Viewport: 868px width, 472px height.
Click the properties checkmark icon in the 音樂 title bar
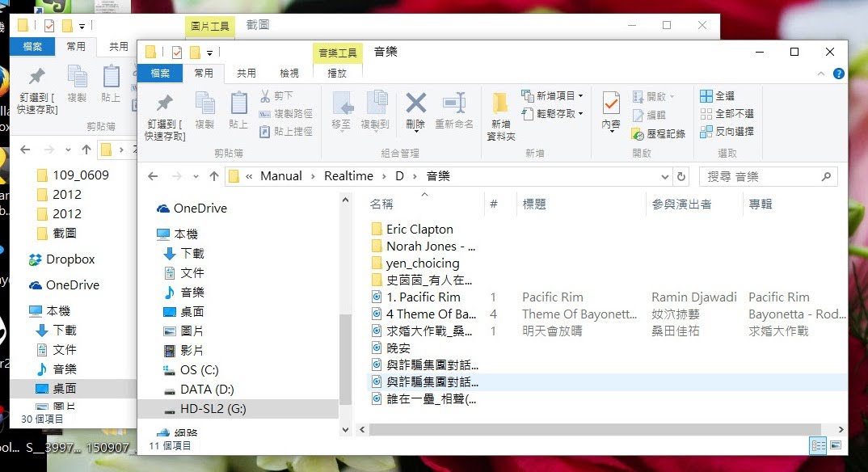point(176,53)
